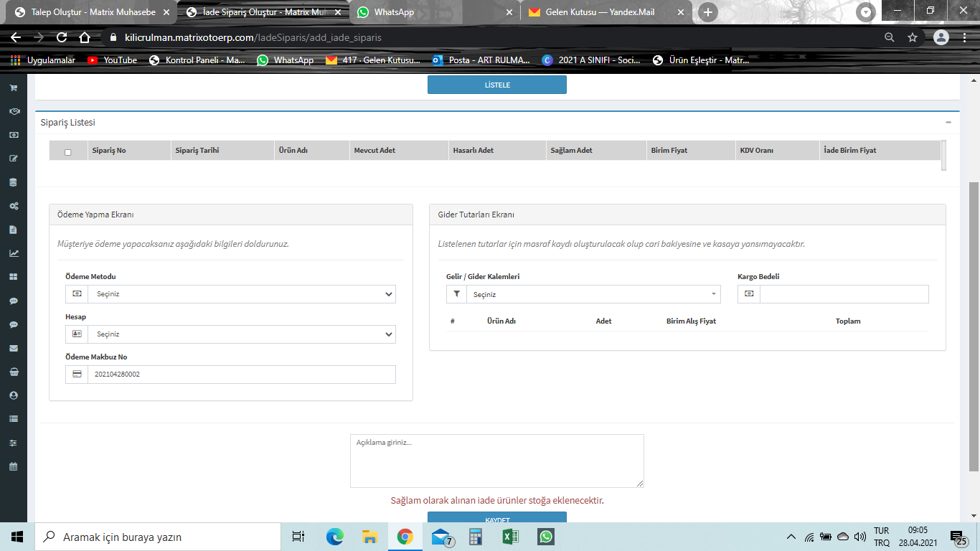The height and width of the screenshot is (551, 980).
Task: Tick the select-all checkbox in Sipariş Listesi header
Action: click(68, 152)
